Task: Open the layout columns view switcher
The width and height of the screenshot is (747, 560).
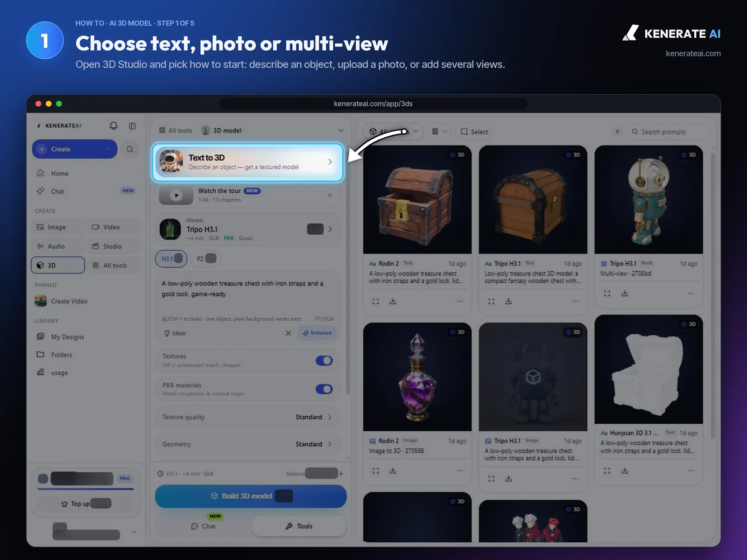Action: click(439, 132)
